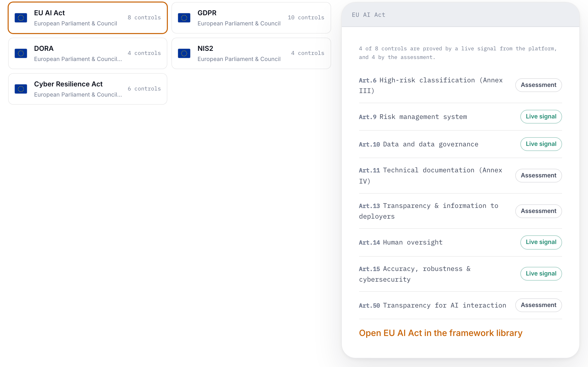588x367 pixels.
Task: Click Live signal badge for Art.10 Data governance
Action: pyautogui.click(x=541, y=144)
